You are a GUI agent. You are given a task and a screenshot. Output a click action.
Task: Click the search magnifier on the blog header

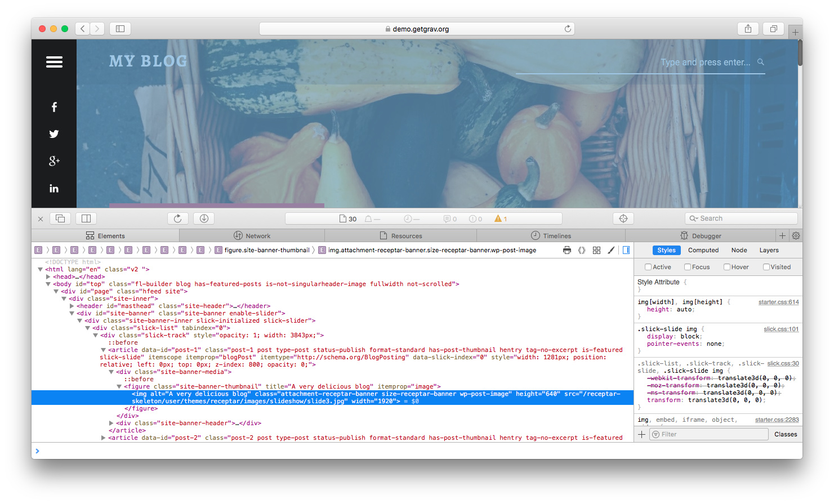pos(761,62)
